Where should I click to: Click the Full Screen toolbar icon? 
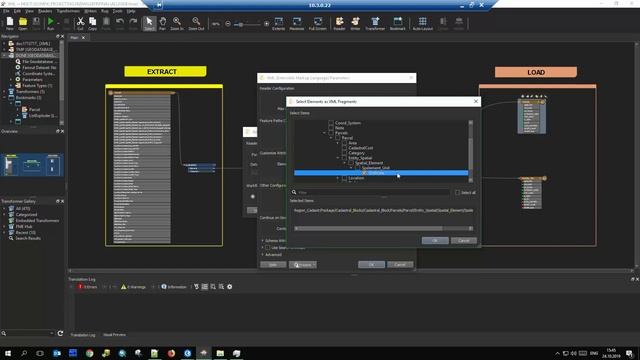[318, 23]
